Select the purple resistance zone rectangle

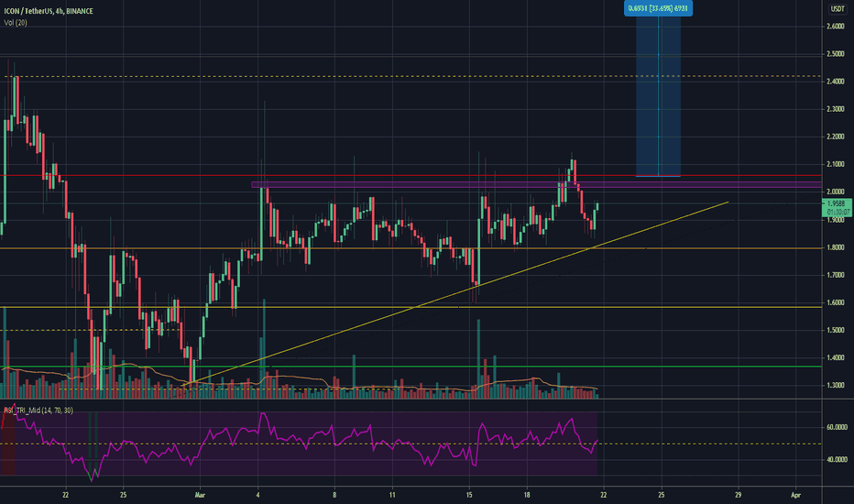tap(536, 185)
